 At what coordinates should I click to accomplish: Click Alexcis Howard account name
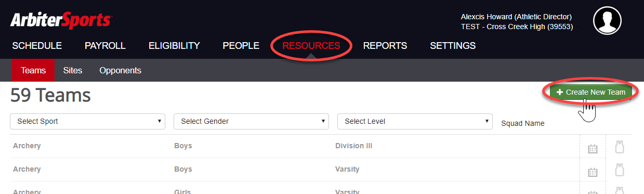(516, 17)
